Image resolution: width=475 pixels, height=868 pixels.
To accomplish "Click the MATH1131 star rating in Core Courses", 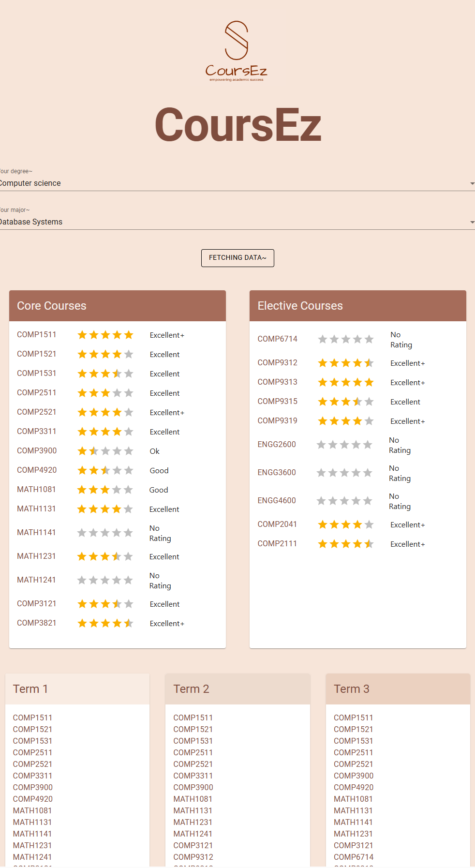I will (105, 509).
